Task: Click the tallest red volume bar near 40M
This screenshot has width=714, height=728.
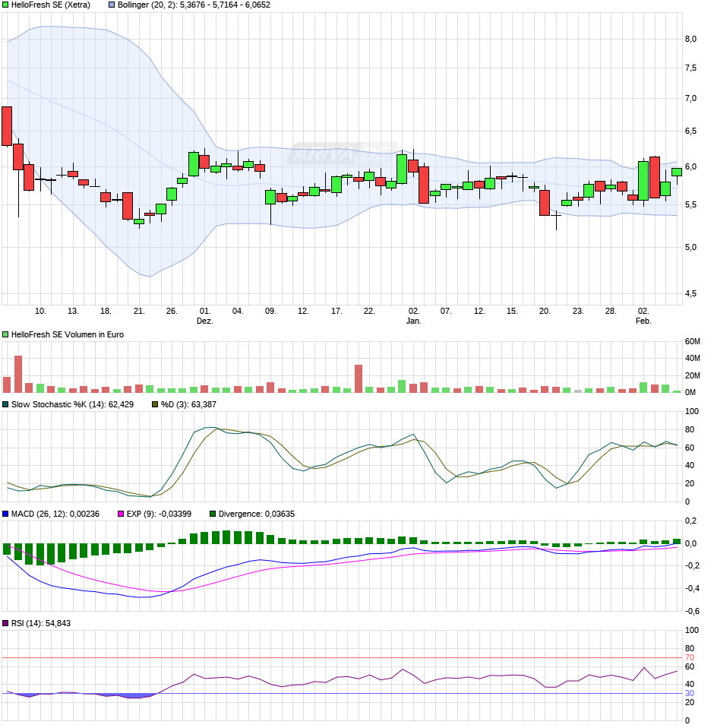Action: pyautogui.click(x=18, y=374)
